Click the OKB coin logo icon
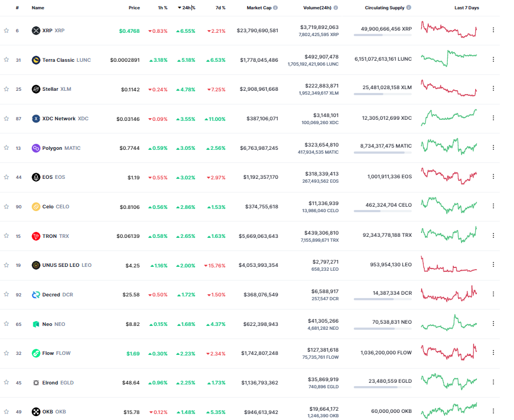 (36, 412)
